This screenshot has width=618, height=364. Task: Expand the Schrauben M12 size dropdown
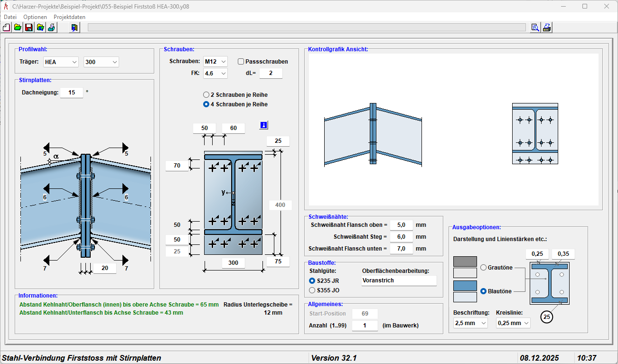(x=215, y=62)
